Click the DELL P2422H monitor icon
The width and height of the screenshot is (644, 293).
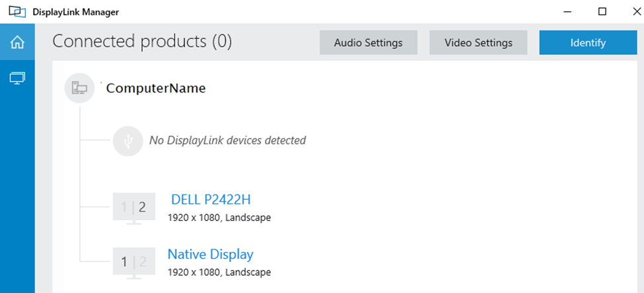134,208
